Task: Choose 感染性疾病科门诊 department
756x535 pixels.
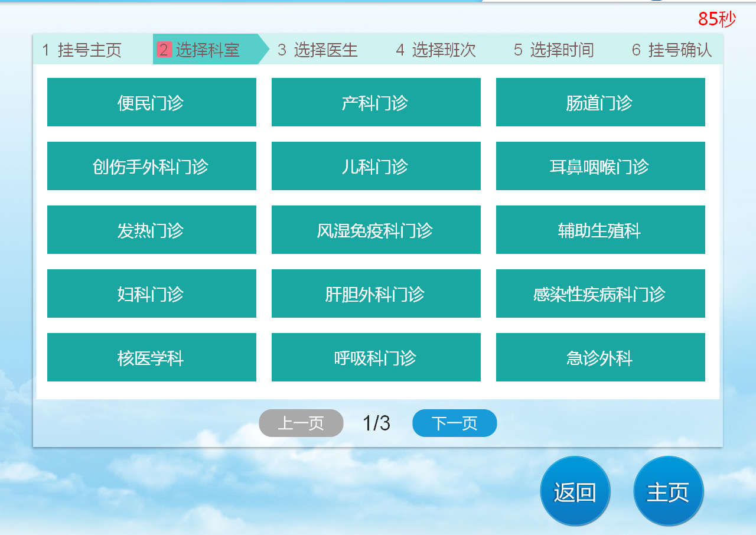Action: pos(600,293)
